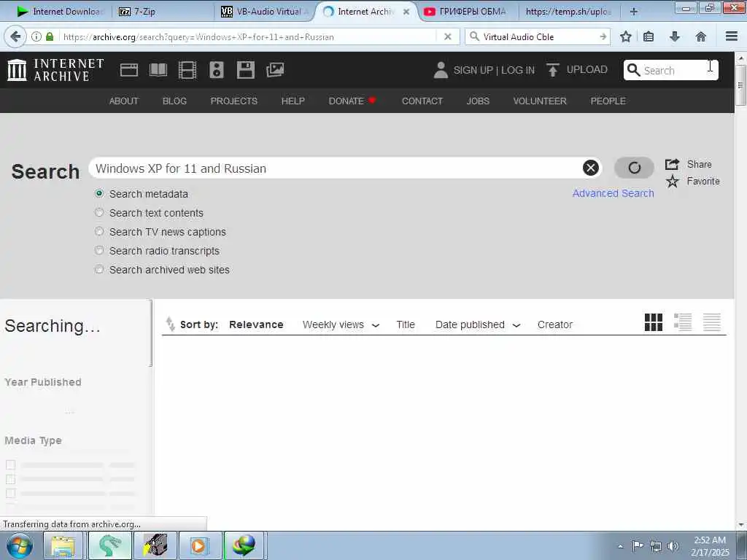Open the Software floppy disk icon

[x=246, y=70]
